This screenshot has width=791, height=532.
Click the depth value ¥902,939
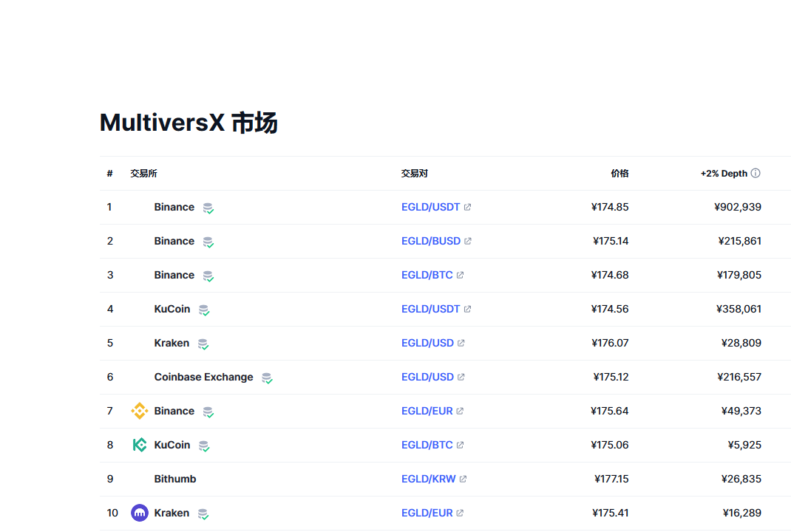pos(738,207)
